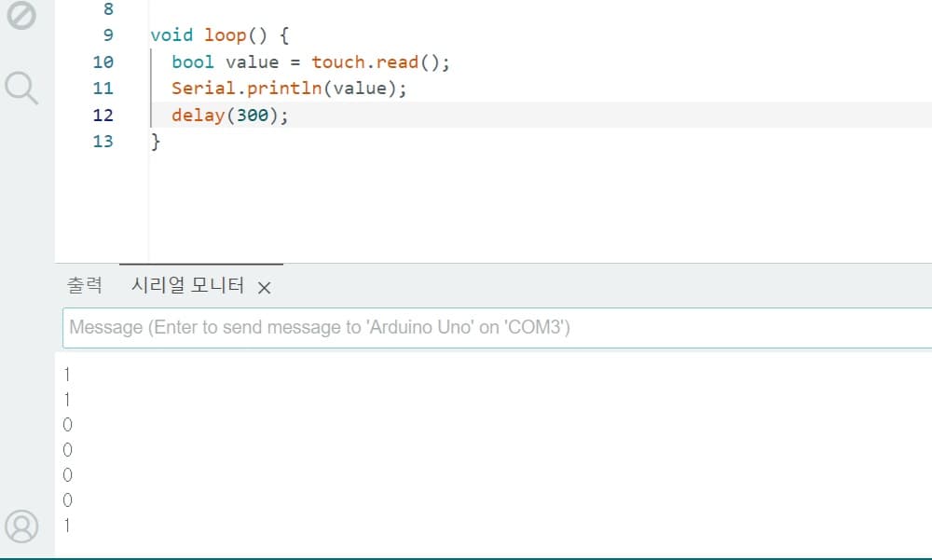The height and width of the screenshot is (560, 932).
Task: Click the first serial output line
Action: (x=67, y=375)
